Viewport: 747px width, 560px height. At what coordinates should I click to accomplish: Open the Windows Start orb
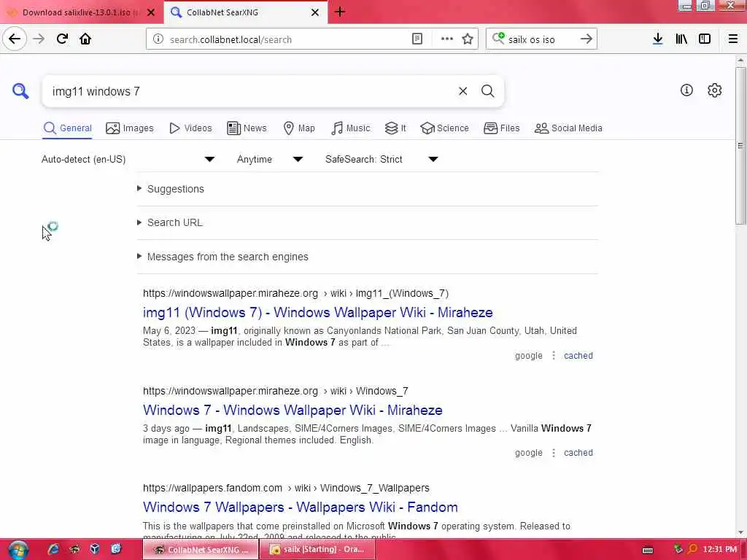[x=18, y=550]
